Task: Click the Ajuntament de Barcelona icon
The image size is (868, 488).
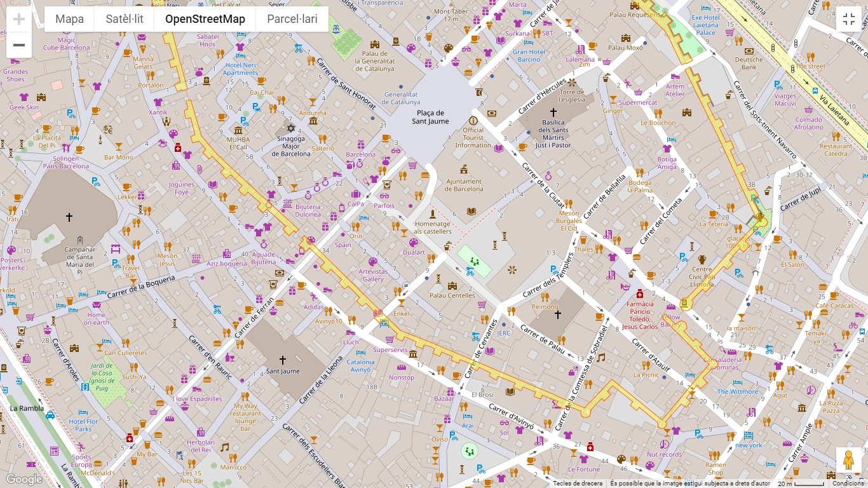Action: 464,169
